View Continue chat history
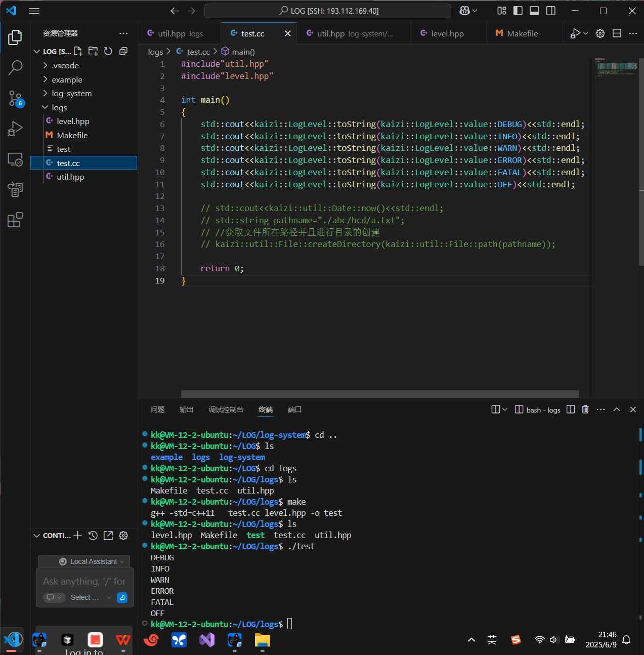Viewport: 644px width, 655px height. click(x=93, y=535)
